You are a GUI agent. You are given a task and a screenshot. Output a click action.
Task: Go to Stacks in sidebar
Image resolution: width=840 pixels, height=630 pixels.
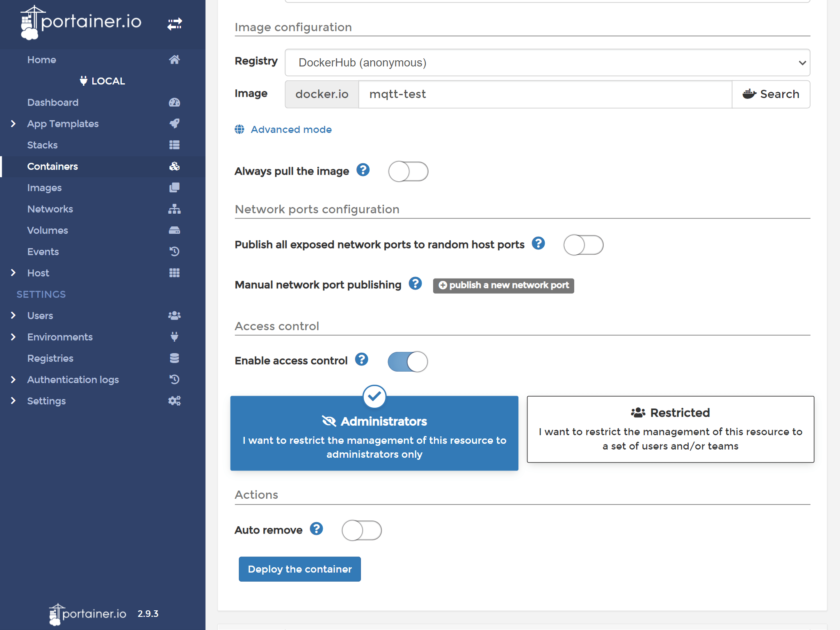(42, 145)
